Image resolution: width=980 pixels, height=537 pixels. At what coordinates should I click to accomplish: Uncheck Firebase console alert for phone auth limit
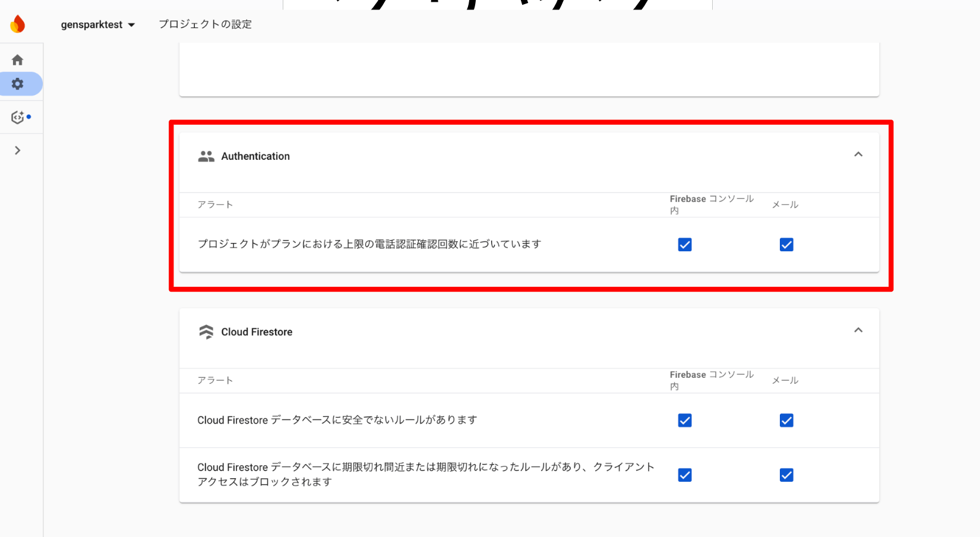[685, 245]
